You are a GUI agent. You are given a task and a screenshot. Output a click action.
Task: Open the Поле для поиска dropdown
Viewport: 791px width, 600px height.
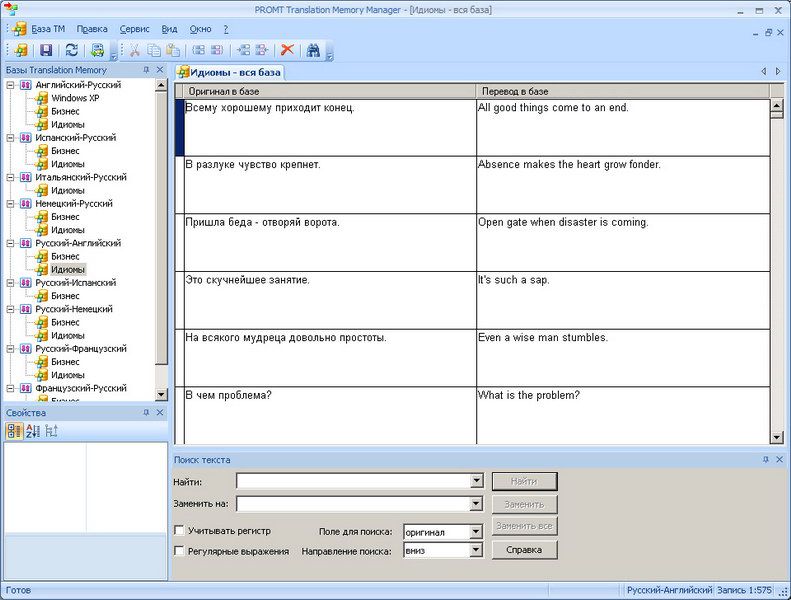pyautogui.click(x=476, y=532)
